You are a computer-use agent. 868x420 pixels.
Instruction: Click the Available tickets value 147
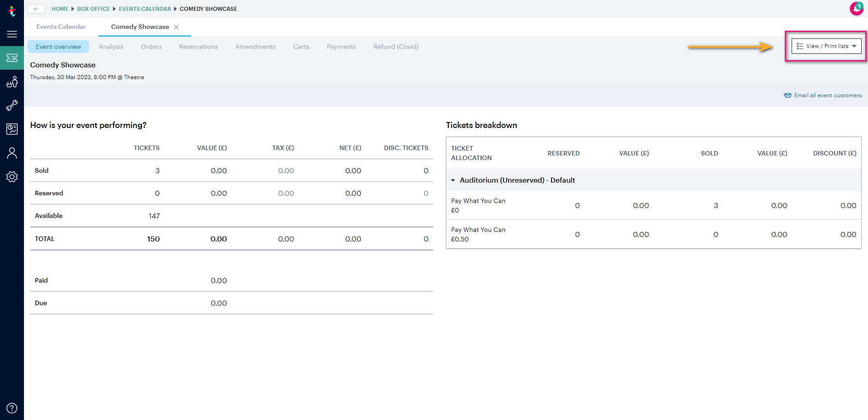click(x=154, y=216)
